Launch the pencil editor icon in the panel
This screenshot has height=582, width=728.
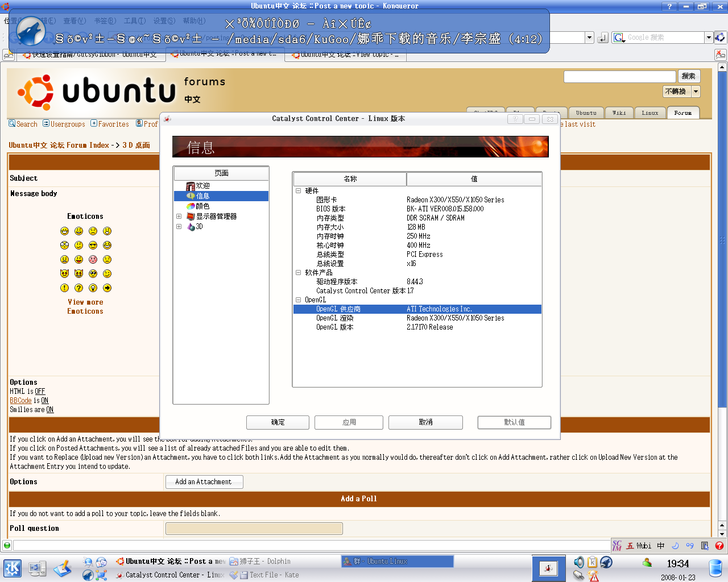pyautogui.click(x=63, y=568)
